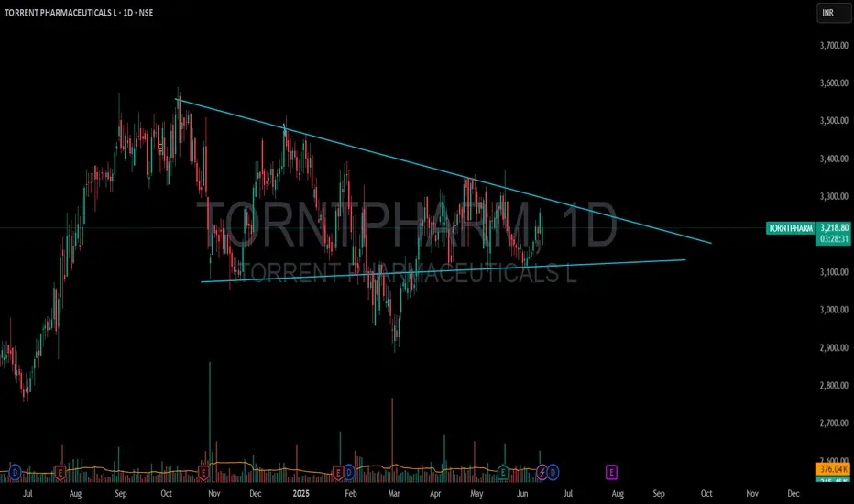The width and height of the screenshot is (854, 504).
Task: Click the 2,700.00 price axis label
Action: coord(834,422)
